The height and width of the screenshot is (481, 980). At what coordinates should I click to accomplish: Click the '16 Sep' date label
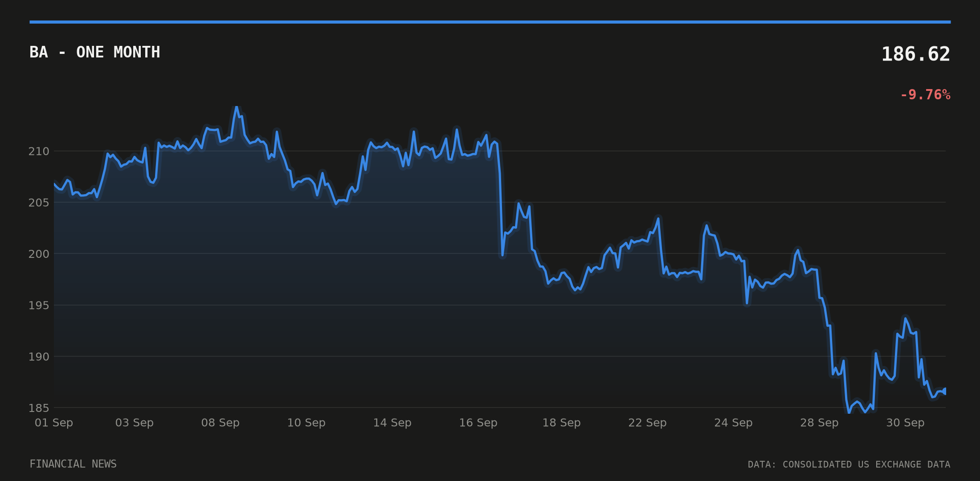tap(478, 423)
